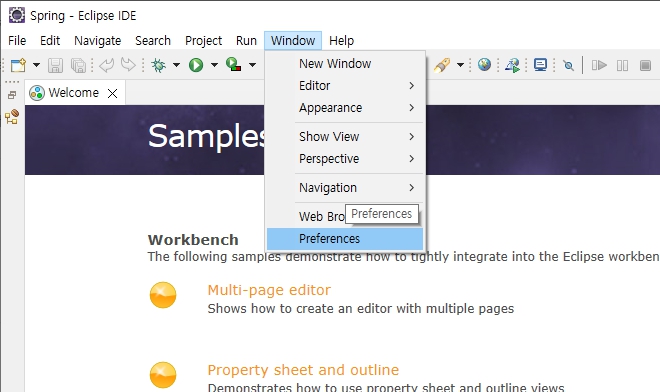
Task: Click the Skip All Breakpoints icon
Action: point(569,66)
